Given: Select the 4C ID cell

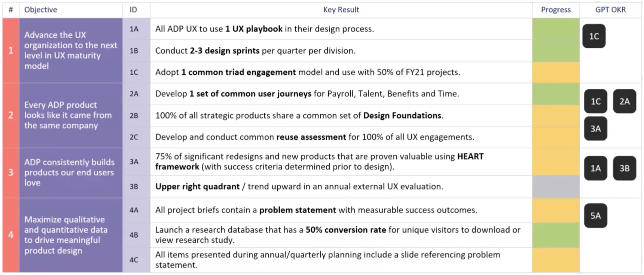Looking at the screenshot, I should pos(134,260).
